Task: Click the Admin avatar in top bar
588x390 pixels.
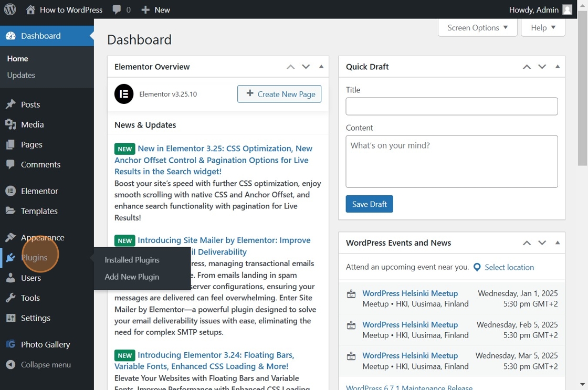Action: 568,10
